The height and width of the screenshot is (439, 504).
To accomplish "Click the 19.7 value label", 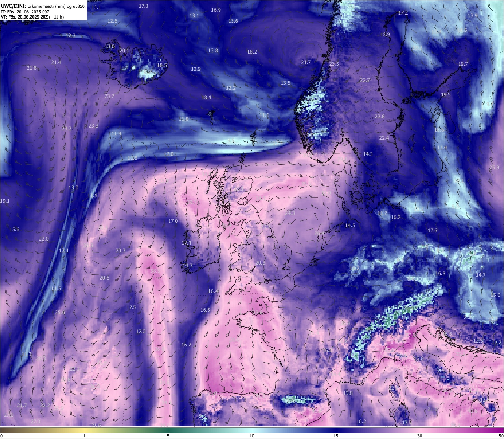I will tap(463, 64).
